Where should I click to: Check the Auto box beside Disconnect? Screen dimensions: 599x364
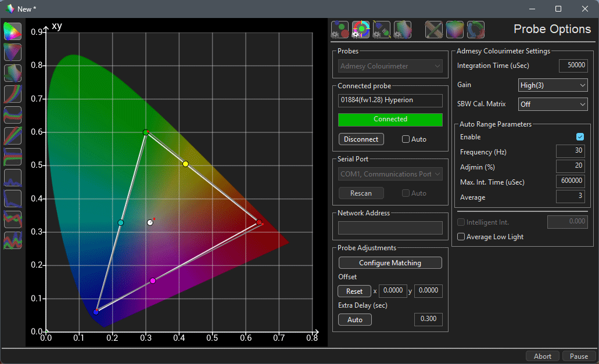point(406,139)
